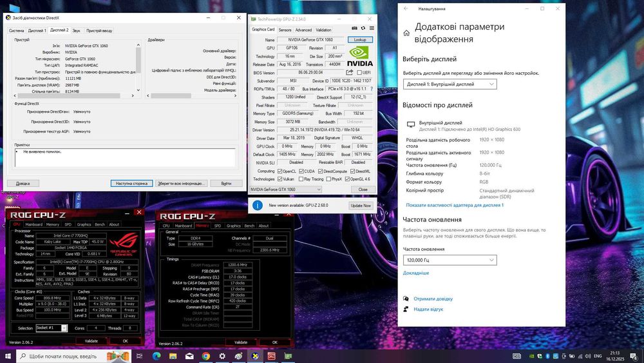Toggle the Ray Tracing checkbox
This screenshot has height=363, width=644.
point(301,179)
